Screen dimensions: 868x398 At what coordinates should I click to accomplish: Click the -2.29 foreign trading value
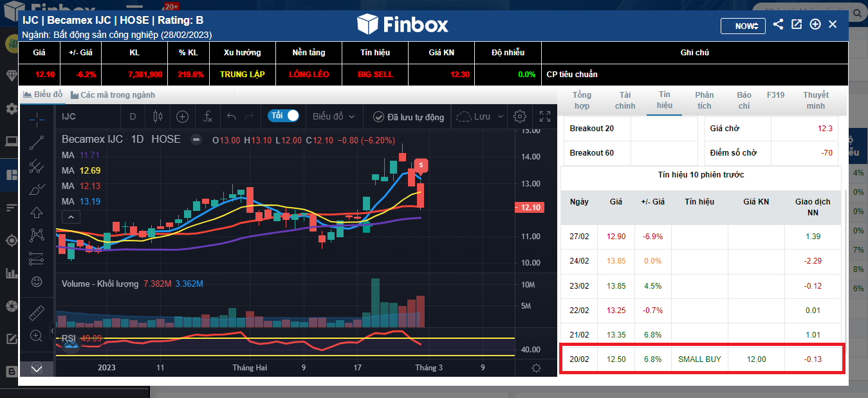[x=813, y=262]
